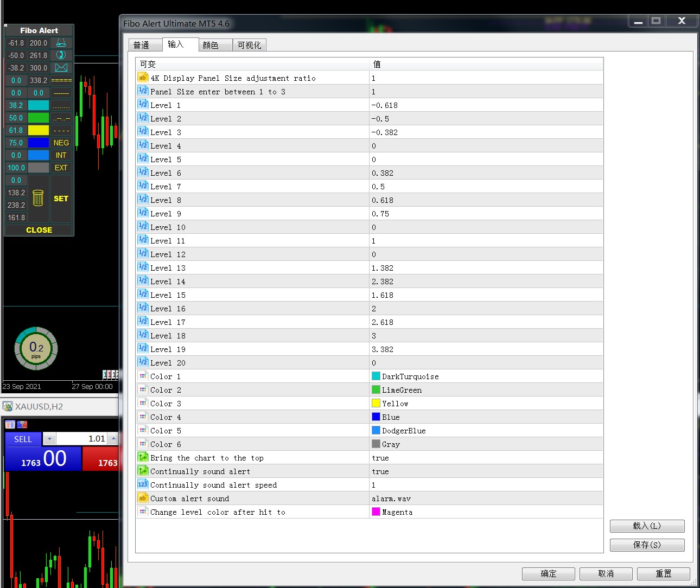
Task: Click the Magenta swatch for Change level color
Action: pyautogui.click(x=376, y=512)
